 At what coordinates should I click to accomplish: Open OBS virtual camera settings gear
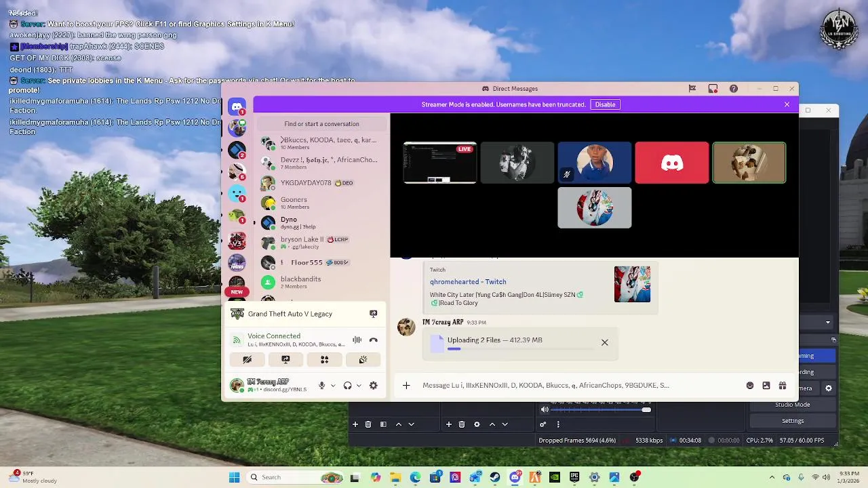829,388
